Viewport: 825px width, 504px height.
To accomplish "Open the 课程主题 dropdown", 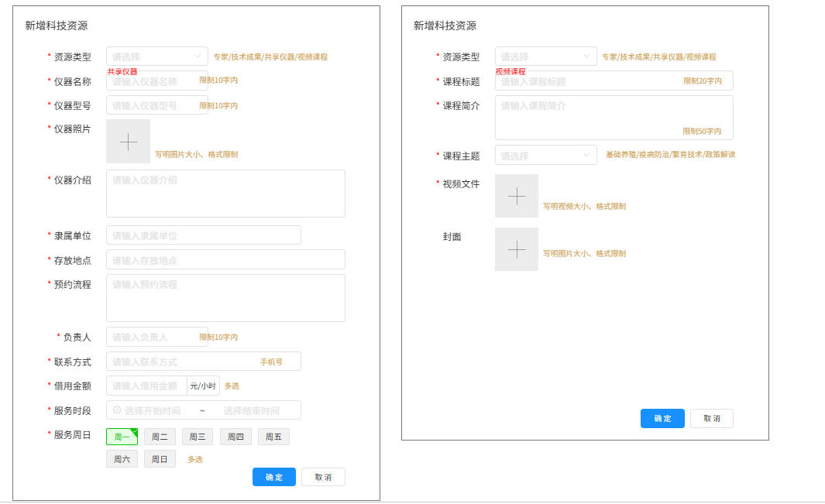I will click(x=545, y=155).
